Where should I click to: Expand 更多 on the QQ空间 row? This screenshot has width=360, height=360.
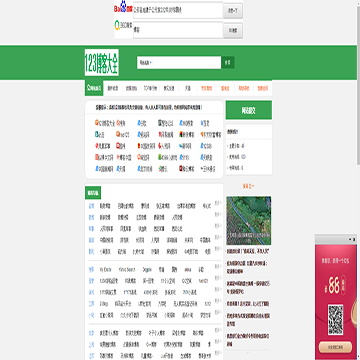218,278
